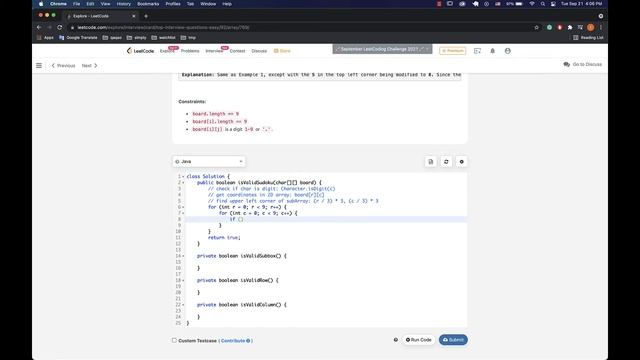Image resolution: width=640 pixels, height=360 pixels.
Task: Open the Apple menu
Action: click(x=41, y=4)
